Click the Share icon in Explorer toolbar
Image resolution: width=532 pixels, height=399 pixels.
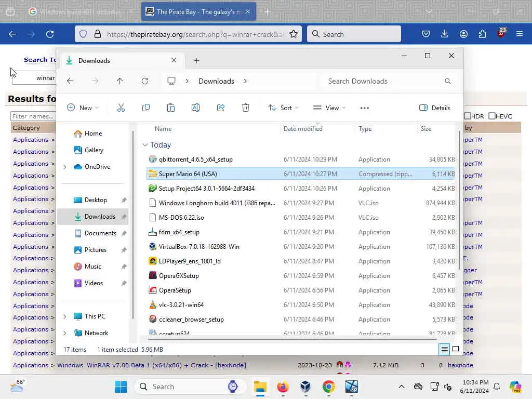tap(220, 108)
